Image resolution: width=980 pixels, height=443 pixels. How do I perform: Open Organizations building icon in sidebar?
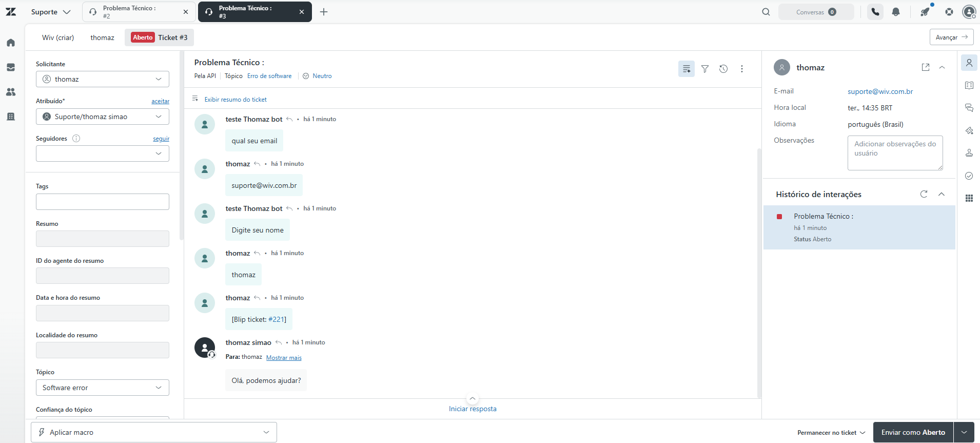pos(11,117)
